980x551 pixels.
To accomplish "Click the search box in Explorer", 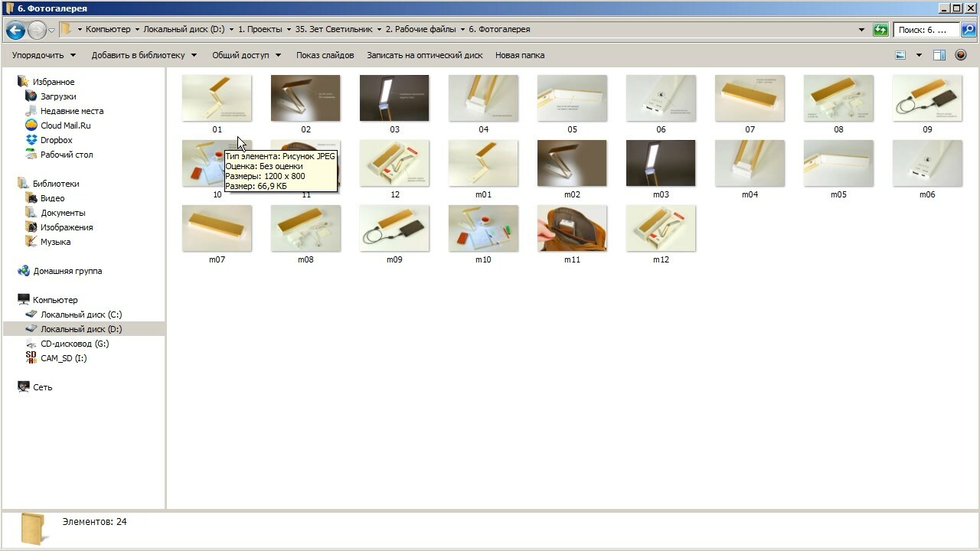I will tap(926, 30).
